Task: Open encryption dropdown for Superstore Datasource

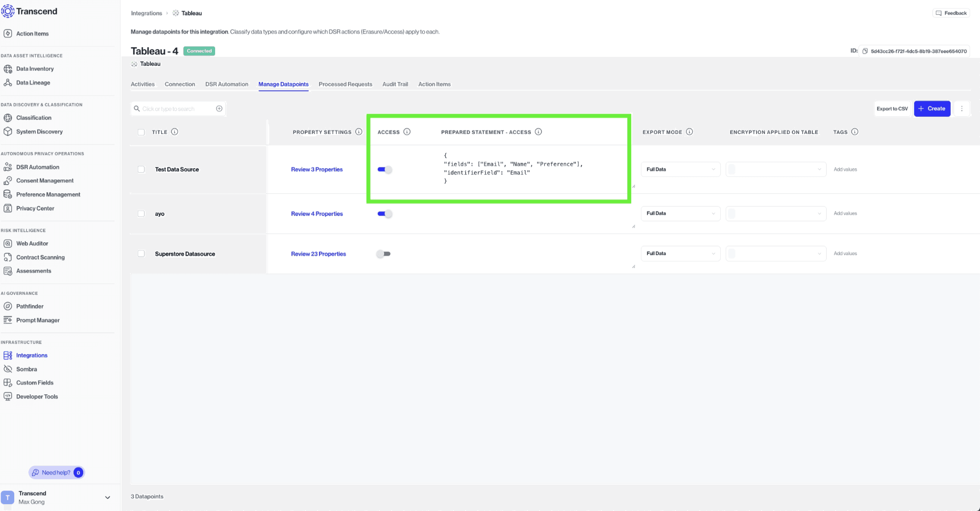Action: (776, 254)
